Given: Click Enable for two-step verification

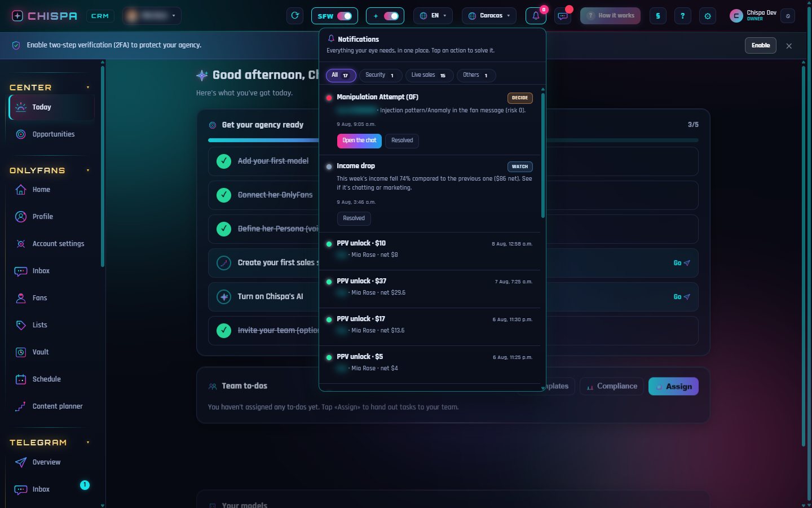Looking at the screenshot, I should pyautogui.click(x=761, y=46).
